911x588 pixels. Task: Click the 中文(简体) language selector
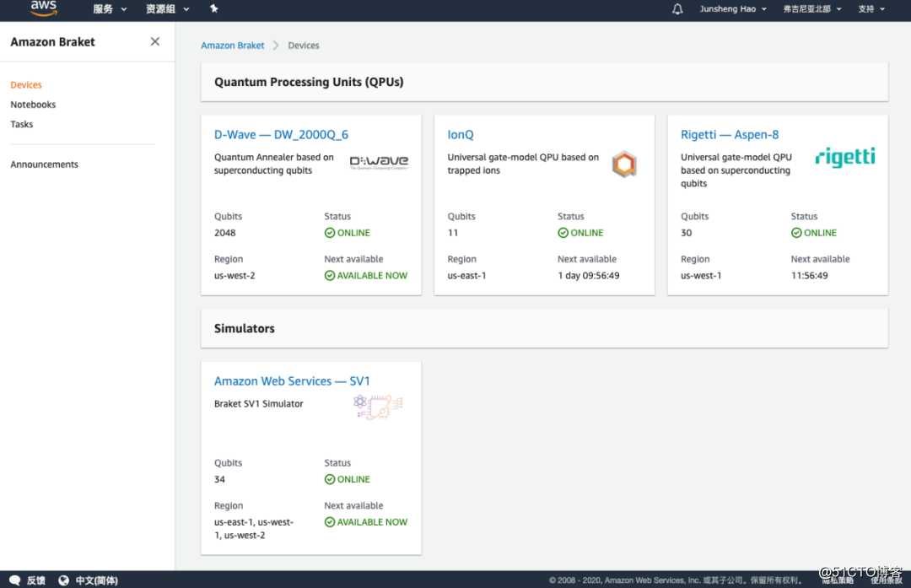96,580
